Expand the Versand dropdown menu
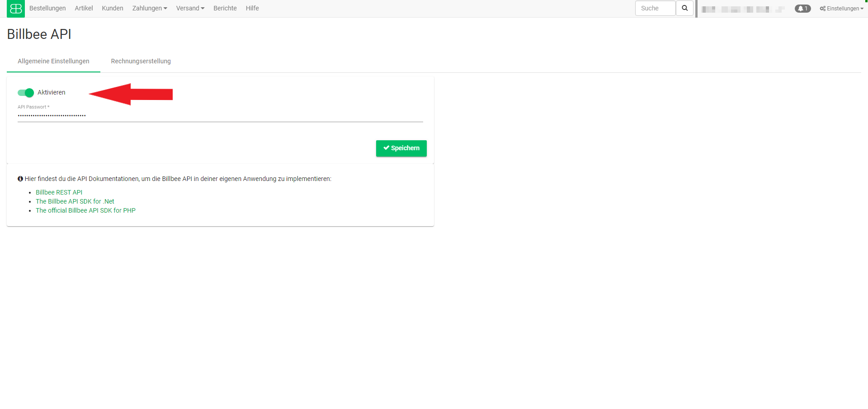 190,8
